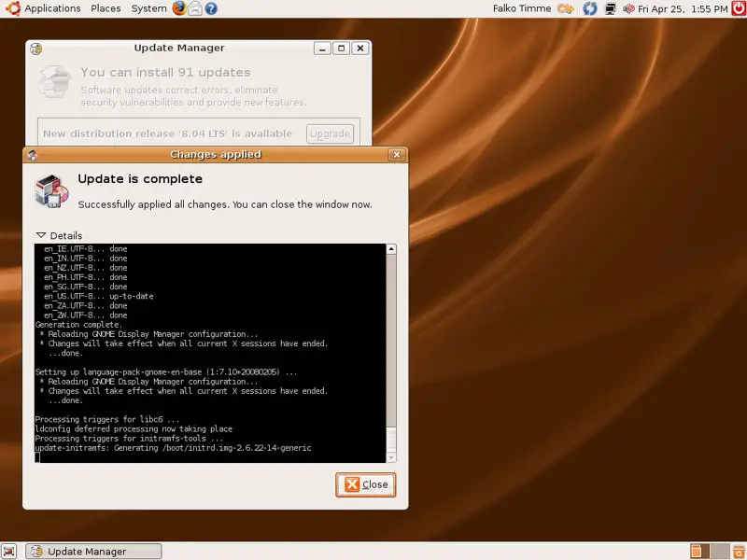The width and height of the screenshot is (747, 560).
Task: Click the Update Manager titlebar window icon
Action: tap(36, 49)
